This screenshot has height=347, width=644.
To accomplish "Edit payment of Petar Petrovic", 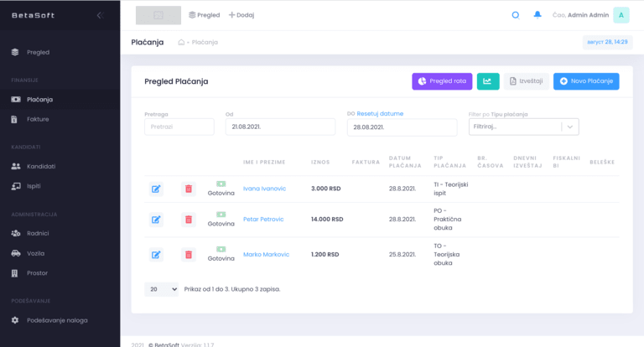I will [156, 220].
